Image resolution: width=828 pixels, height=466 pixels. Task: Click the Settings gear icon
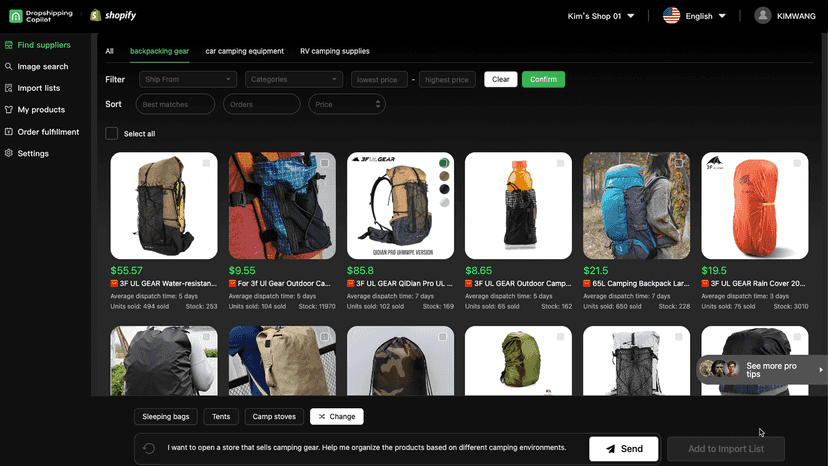click(8, 153)
